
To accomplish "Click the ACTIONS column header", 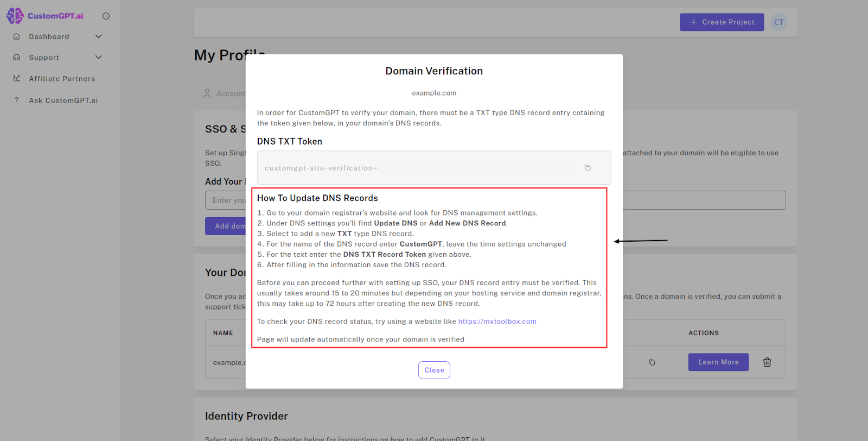I will (704, 333).
